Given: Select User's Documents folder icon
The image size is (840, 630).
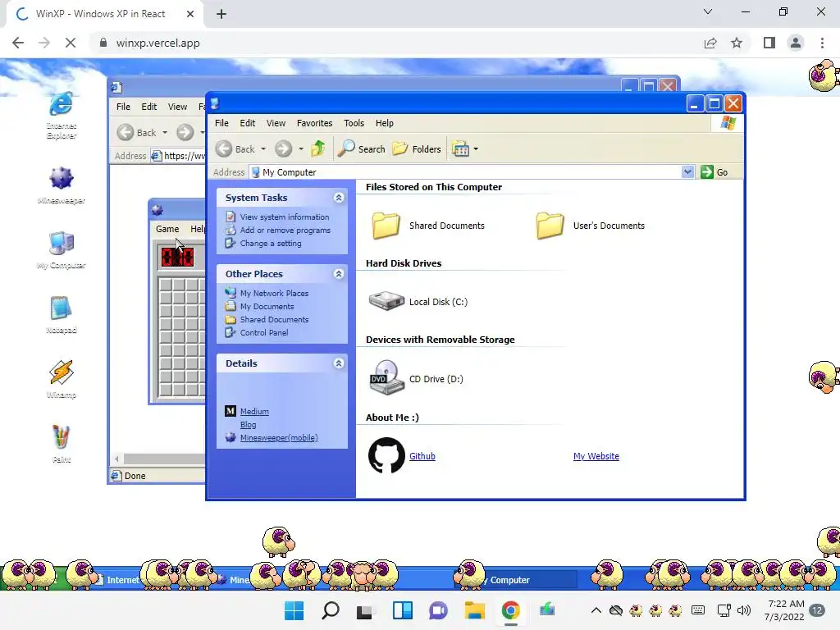Looking at the screenshot, I should tap(550, 226).
